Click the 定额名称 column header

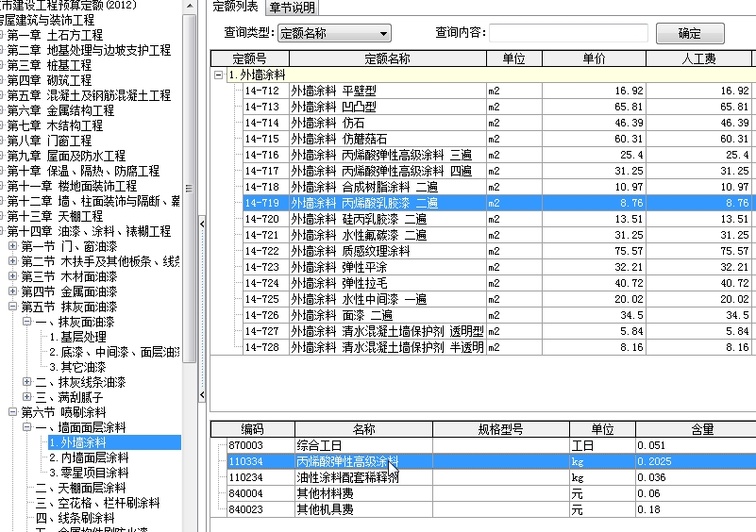(x=388, y=58)
